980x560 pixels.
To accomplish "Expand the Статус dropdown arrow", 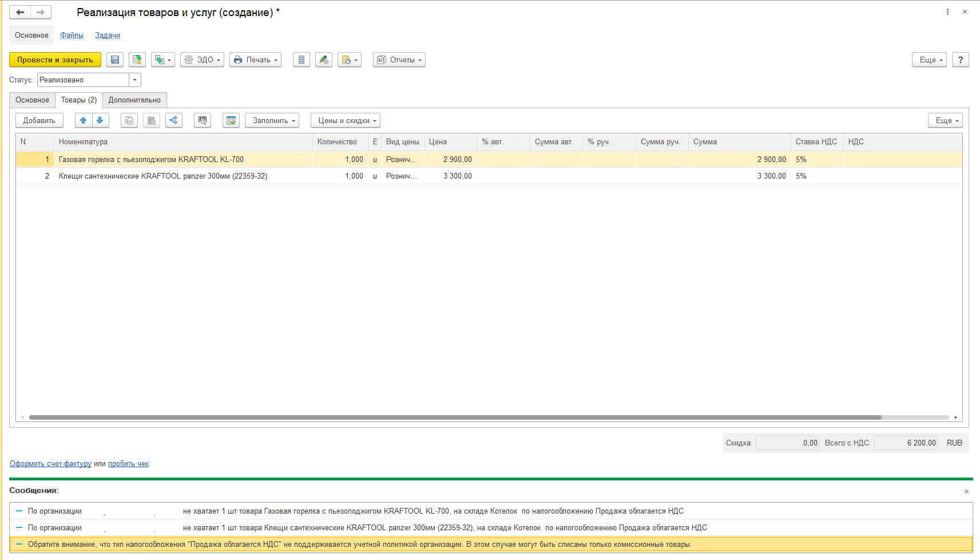I will [x=135, y=80].
